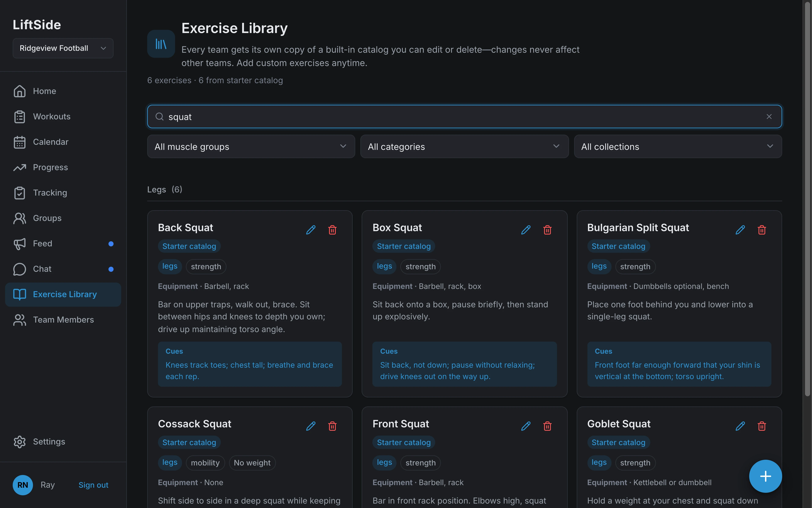812x508 pixels.
Task: Click the Exercise Library header icon
Action: click(161, 44)
